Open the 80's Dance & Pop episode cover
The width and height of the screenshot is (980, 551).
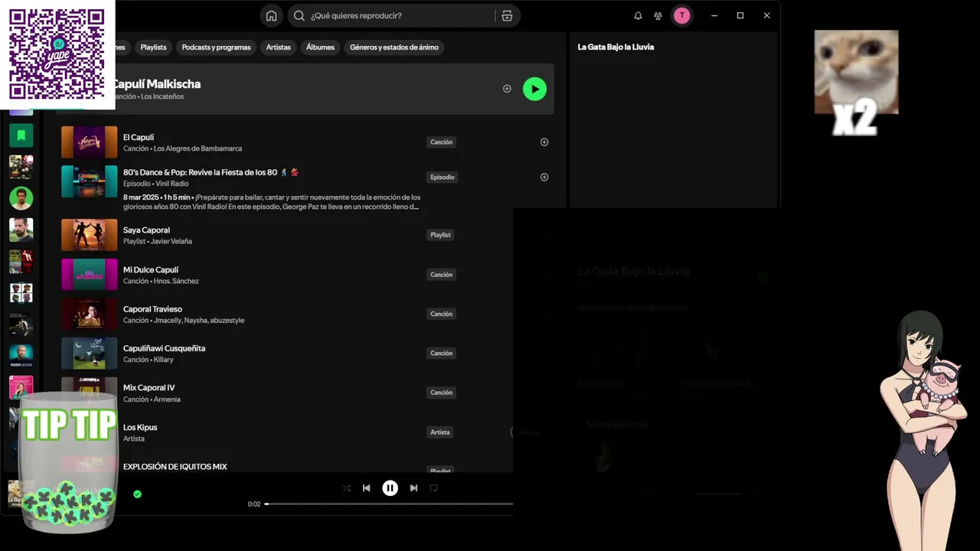pyautogui.click(x=90, y=181)
